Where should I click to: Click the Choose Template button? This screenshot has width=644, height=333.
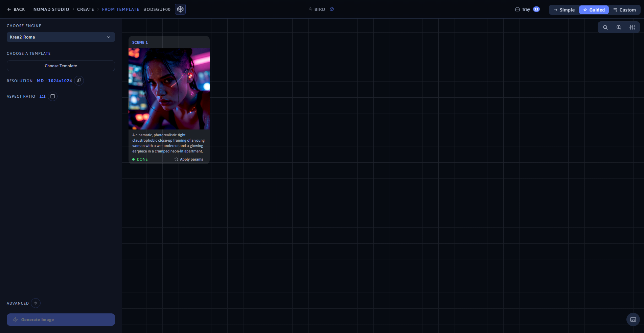tap(61, 66)
